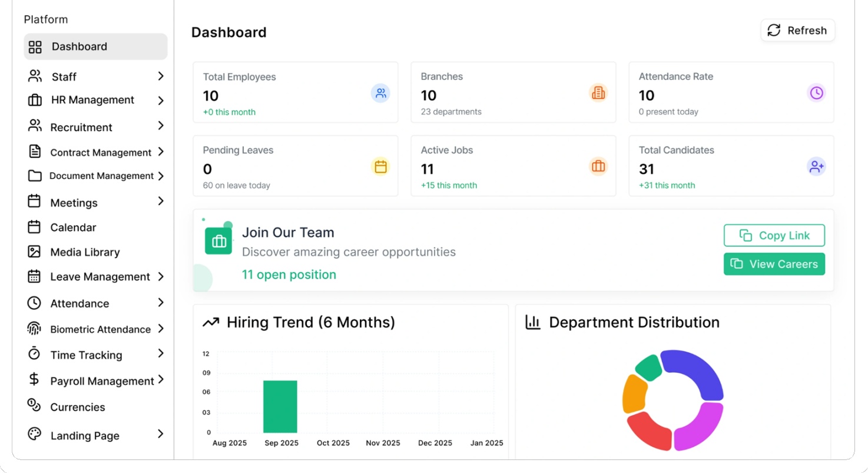Click the Total Candidates user-plus icon
Screen dimensions: 868x473
[816, 167]
